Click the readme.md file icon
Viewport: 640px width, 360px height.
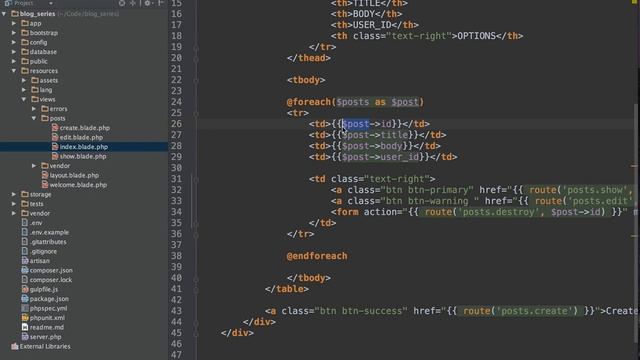[25, 327]
